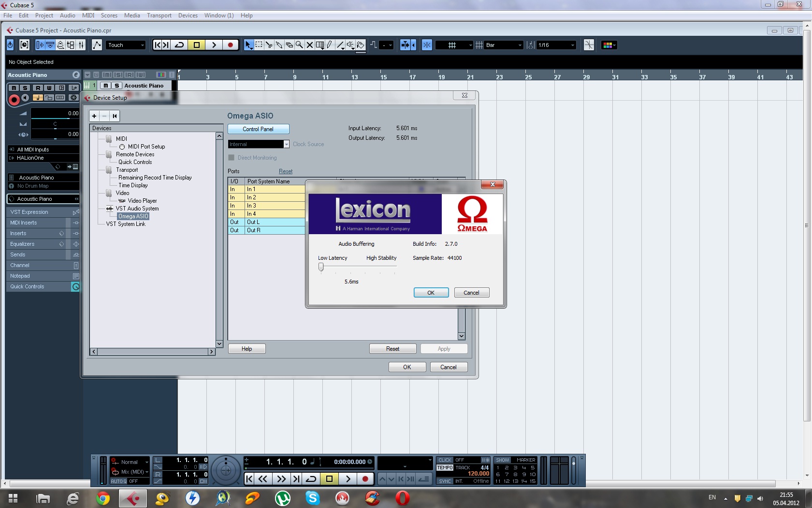Expand the VST Expression inspector section
The width and height of the screenshot is (812, 508).
click(x=43, y=212)
